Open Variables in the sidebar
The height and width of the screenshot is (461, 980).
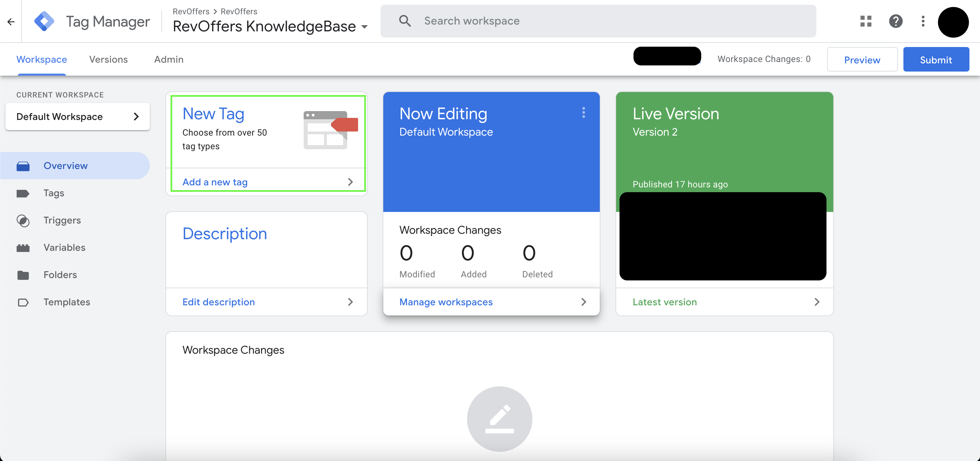75,247
